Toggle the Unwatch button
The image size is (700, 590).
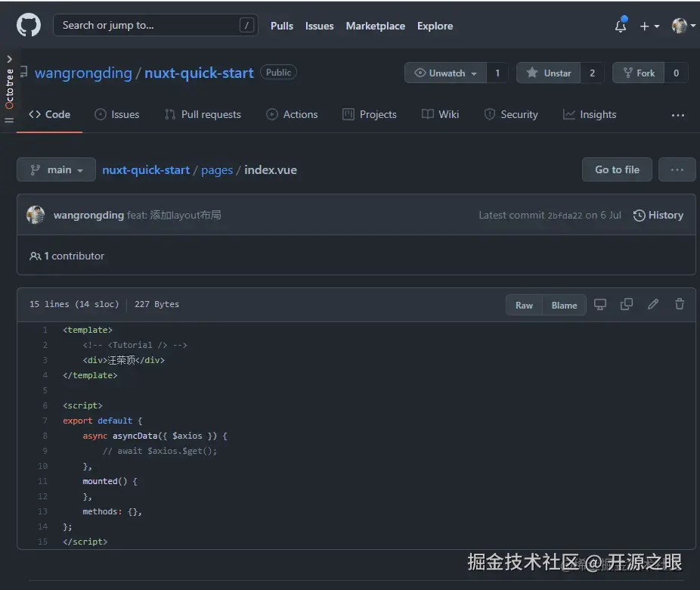445,73
